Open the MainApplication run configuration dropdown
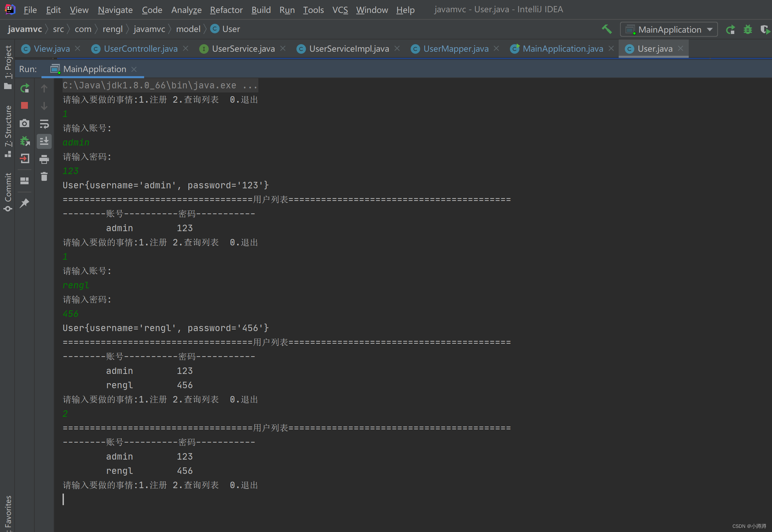 [669, 30]
